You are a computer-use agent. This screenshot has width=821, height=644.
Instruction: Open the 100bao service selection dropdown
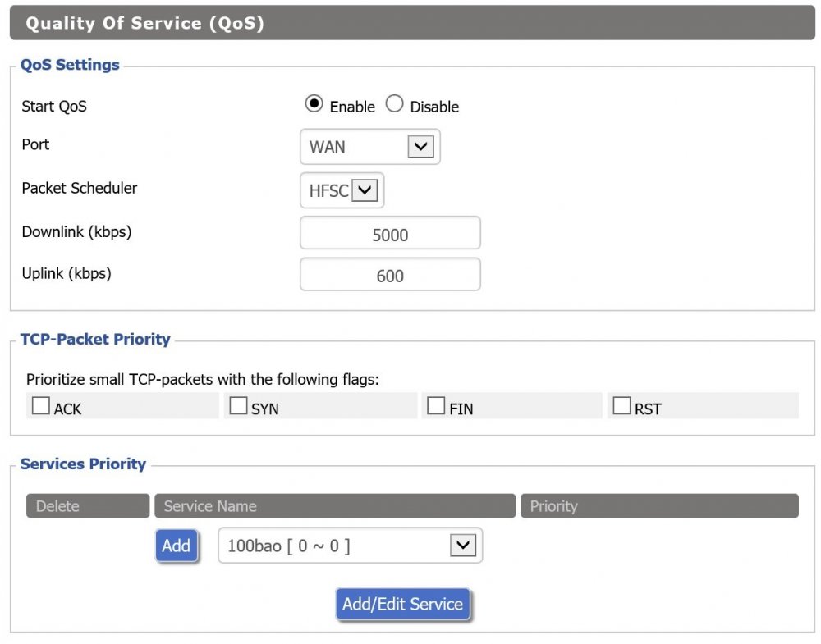pos(350,546)
